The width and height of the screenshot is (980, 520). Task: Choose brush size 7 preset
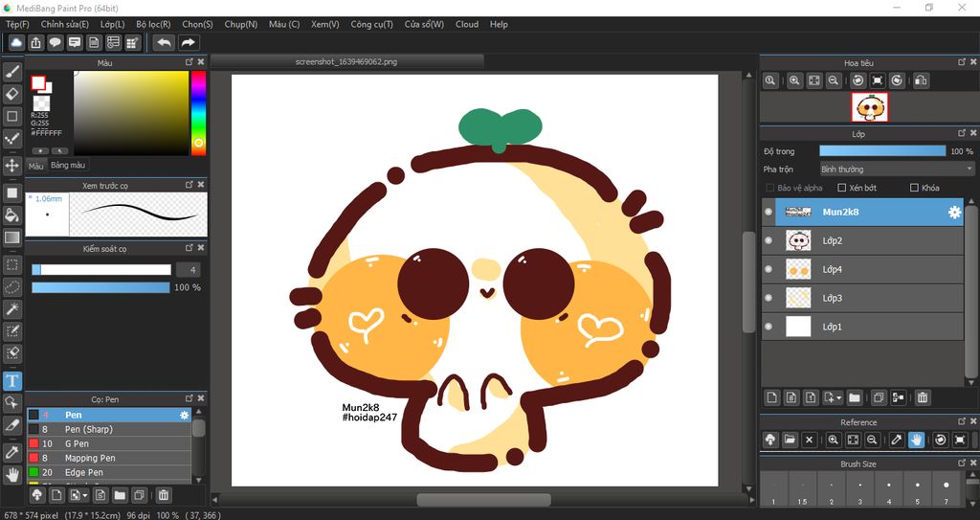(x=947, y=488)
